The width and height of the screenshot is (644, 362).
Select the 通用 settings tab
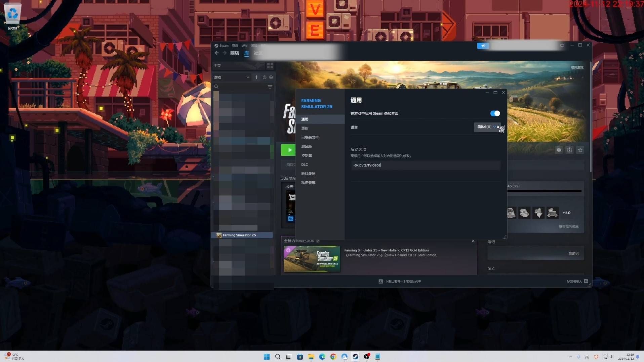point(320,119)
